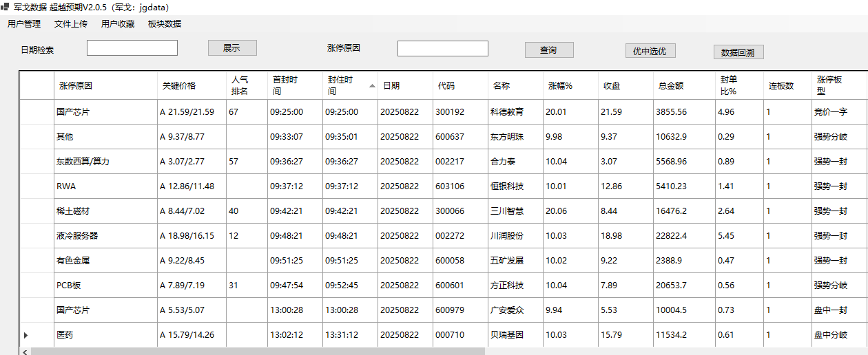Image resolution: width=868 pixels, height=355 pixels.
Task: Click the 优中选优 button
Action: [x=650, y=51]
